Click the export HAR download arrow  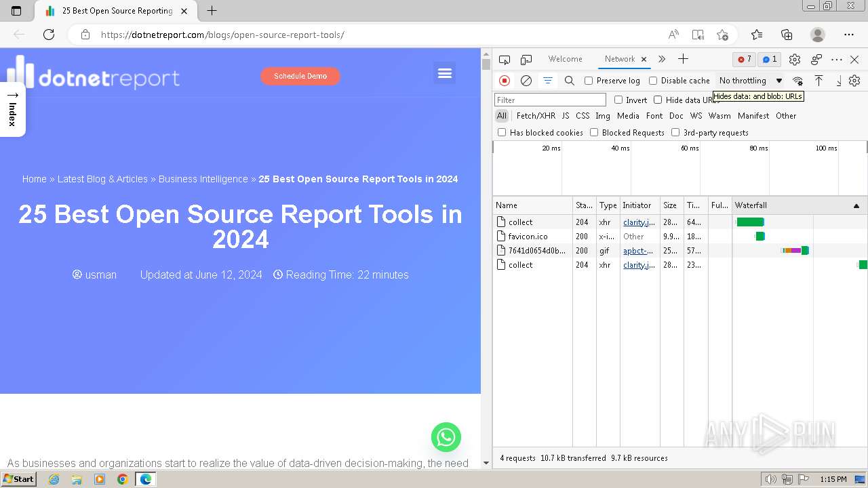click(x=839, y=81)
